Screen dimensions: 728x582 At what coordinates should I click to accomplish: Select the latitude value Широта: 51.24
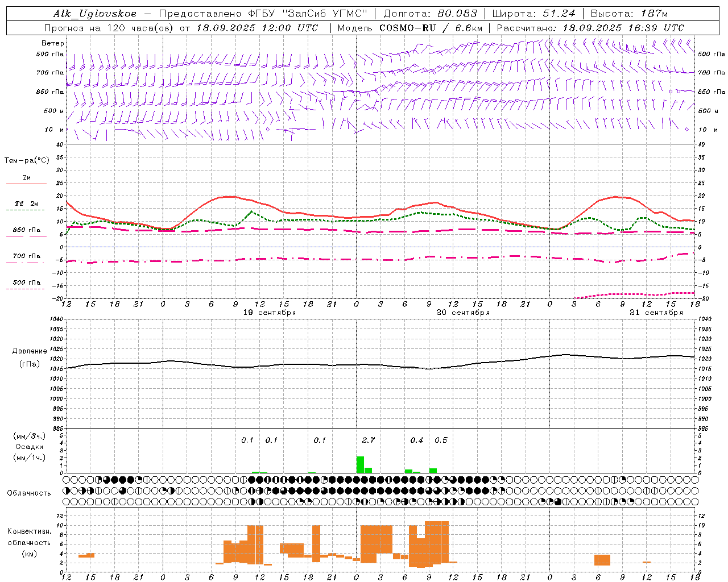(533, 14)
